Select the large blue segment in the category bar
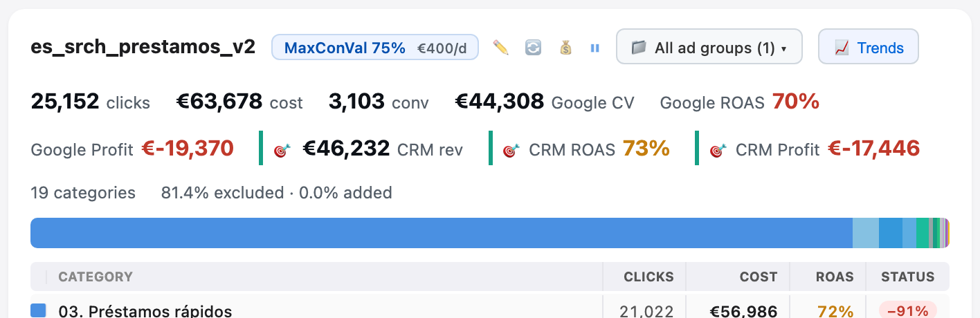 pos(442,233)
